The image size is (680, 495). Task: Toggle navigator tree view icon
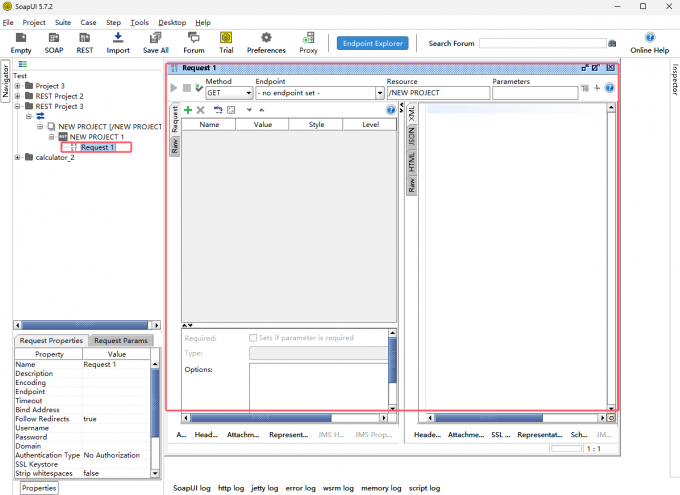coord(23,64)
